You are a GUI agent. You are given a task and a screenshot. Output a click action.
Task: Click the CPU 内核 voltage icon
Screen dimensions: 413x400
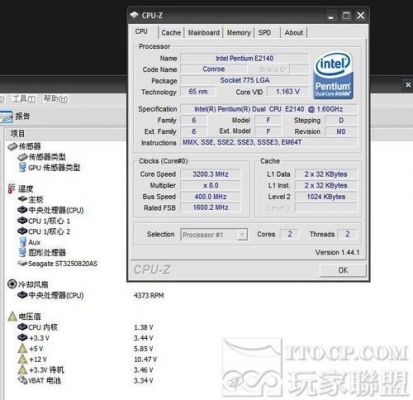22,327
